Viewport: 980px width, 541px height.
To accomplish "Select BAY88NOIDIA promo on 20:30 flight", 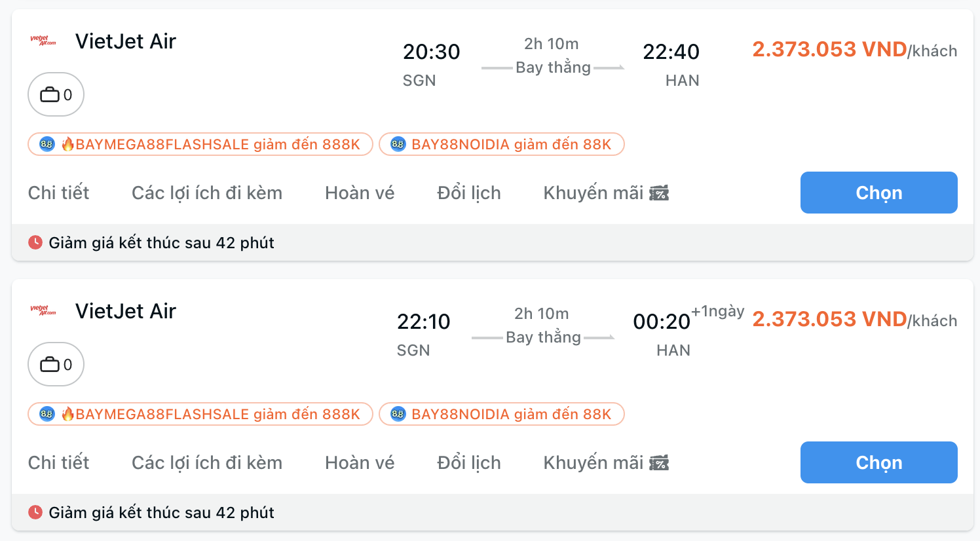I will (502, 144).
